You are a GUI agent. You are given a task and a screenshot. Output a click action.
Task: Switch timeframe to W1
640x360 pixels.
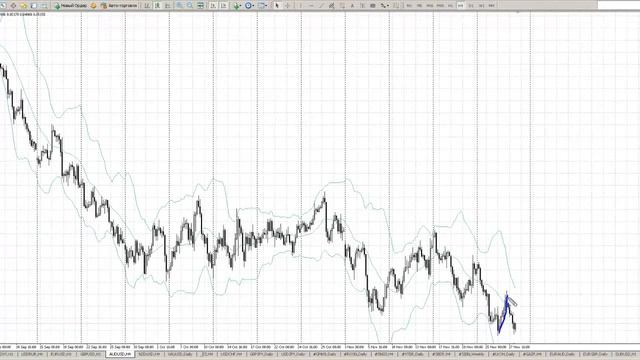[x=481, y=6]
